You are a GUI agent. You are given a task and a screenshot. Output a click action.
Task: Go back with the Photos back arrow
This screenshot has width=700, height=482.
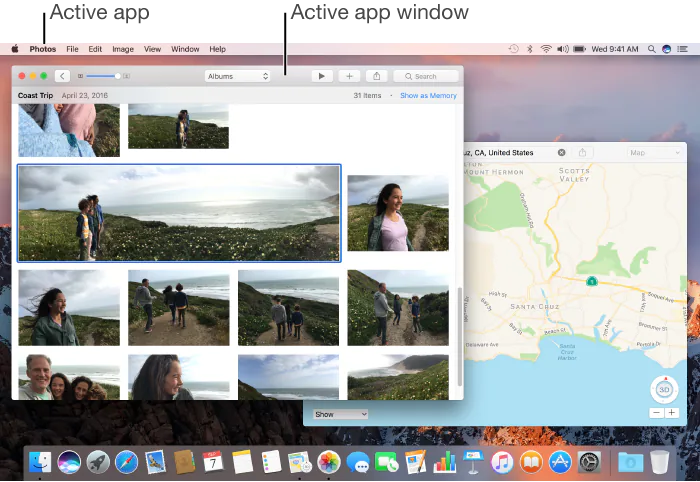tap(62, 76)
